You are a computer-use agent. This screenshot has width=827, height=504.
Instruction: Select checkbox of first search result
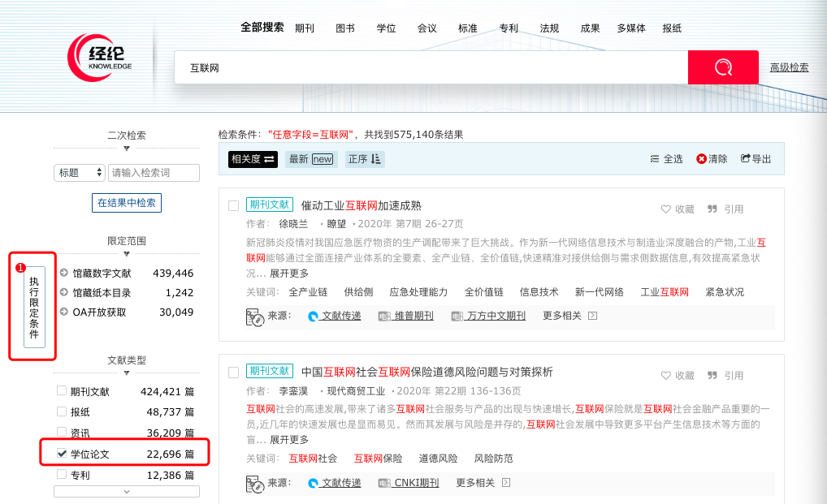233,205
